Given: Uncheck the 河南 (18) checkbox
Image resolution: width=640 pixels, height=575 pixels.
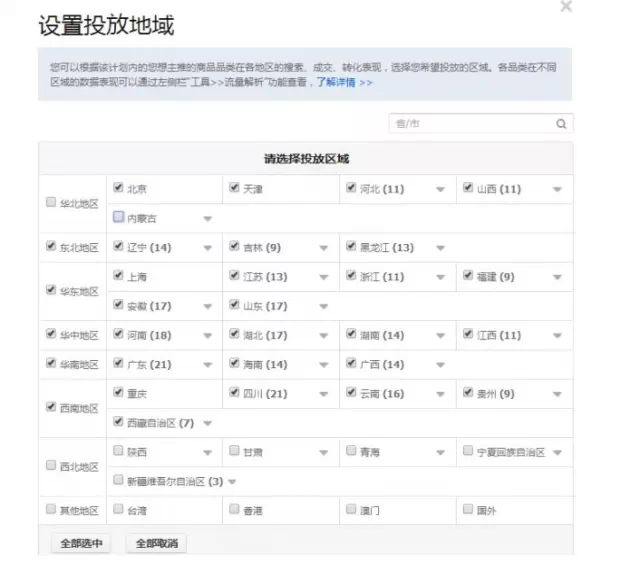Looking at the screenshot, I should pos(118,333).
